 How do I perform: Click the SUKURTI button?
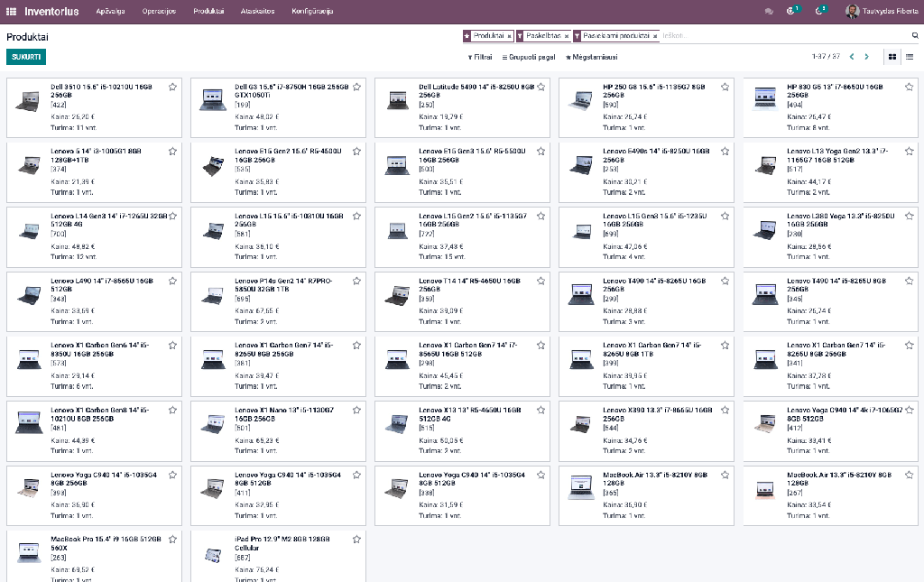23,55
